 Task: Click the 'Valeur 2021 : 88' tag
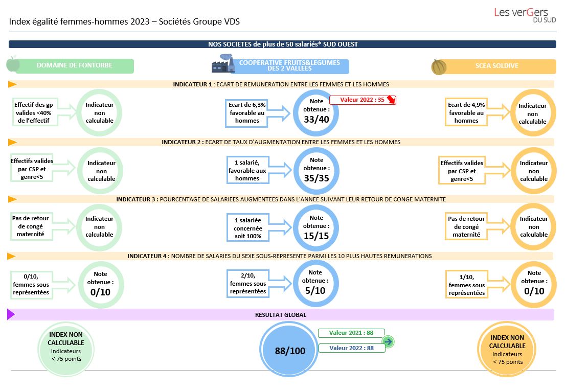(351, 333)
